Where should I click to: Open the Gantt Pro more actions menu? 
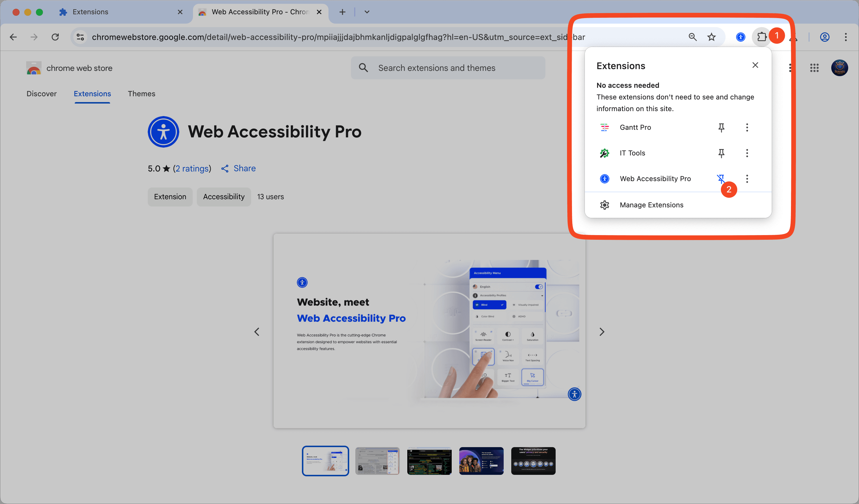[747, 127]
